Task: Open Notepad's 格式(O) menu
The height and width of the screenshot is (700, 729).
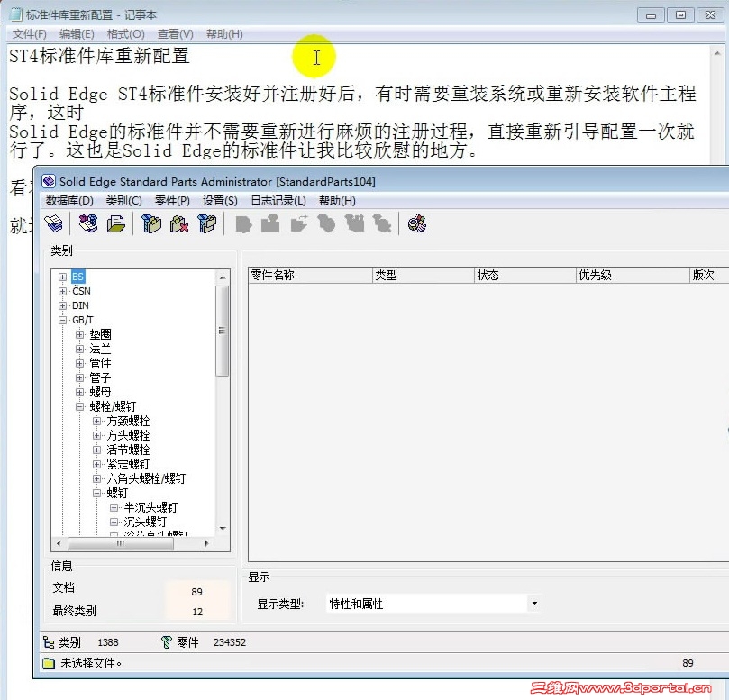Action: coord(125,34)
